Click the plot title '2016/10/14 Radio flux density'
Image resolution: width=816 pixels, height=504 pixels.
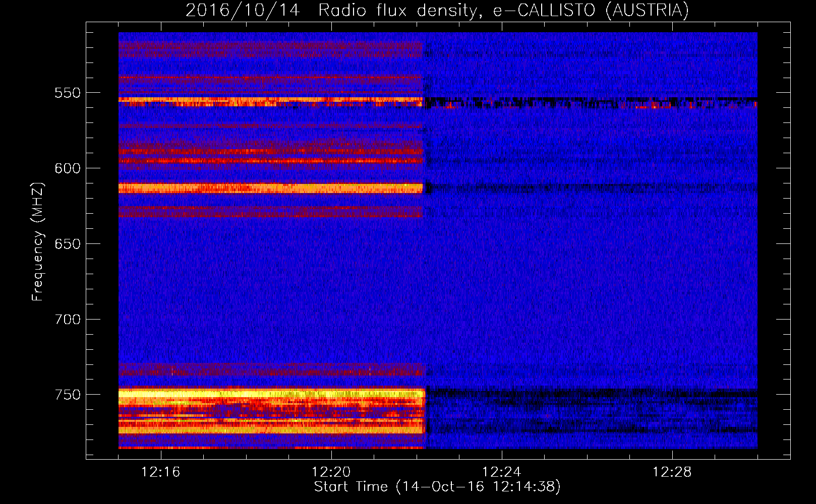tap(437, 10)
